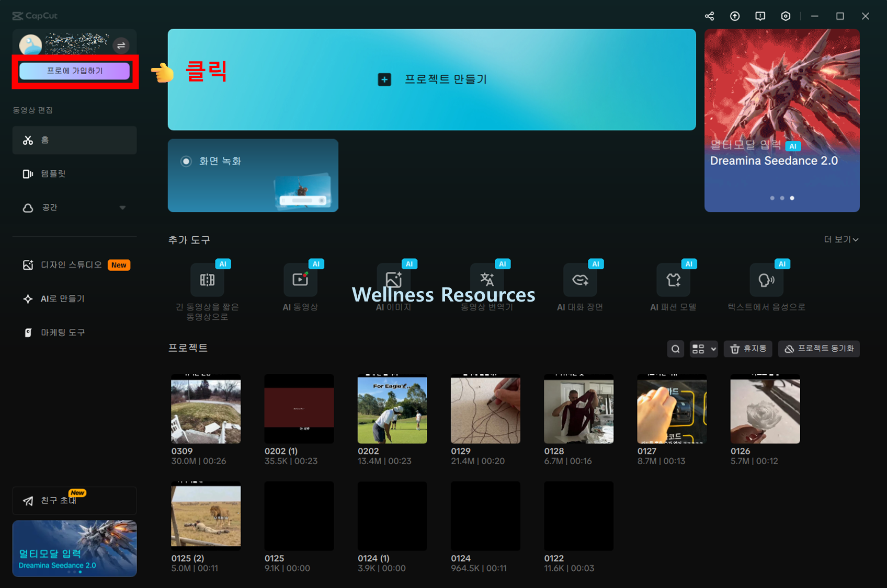Viewport: 887px width, 588px height.
Task: Click the account switch arrows icon
Action: click(x=121, y=45)
